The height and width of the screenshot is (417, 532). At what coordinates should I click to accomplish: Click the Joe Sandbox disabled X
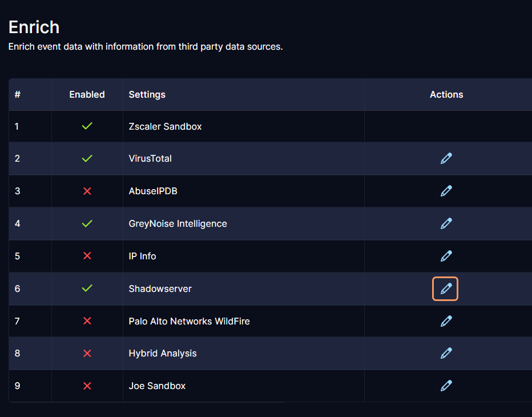pos(87,386)
